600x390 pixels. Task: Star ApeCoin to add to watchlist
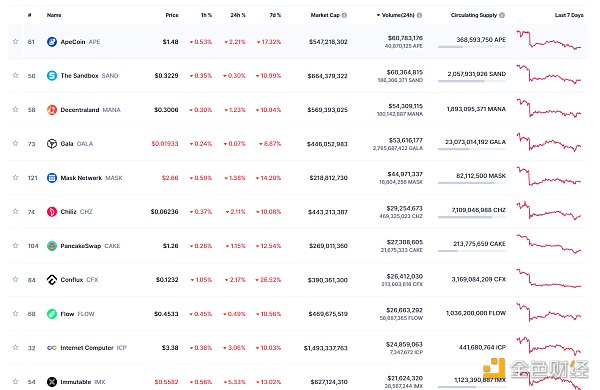(15, 41)
